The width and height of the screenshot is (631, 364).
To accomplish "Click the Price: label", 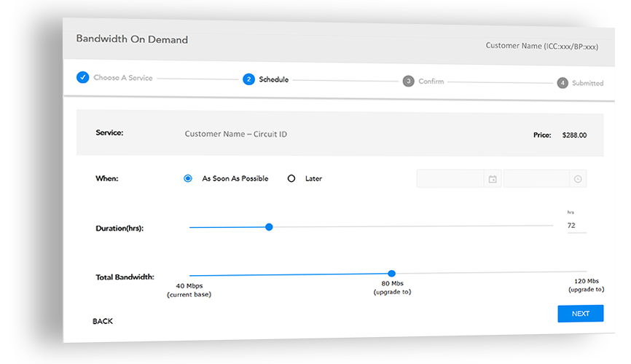I will [x=542, y=135].
